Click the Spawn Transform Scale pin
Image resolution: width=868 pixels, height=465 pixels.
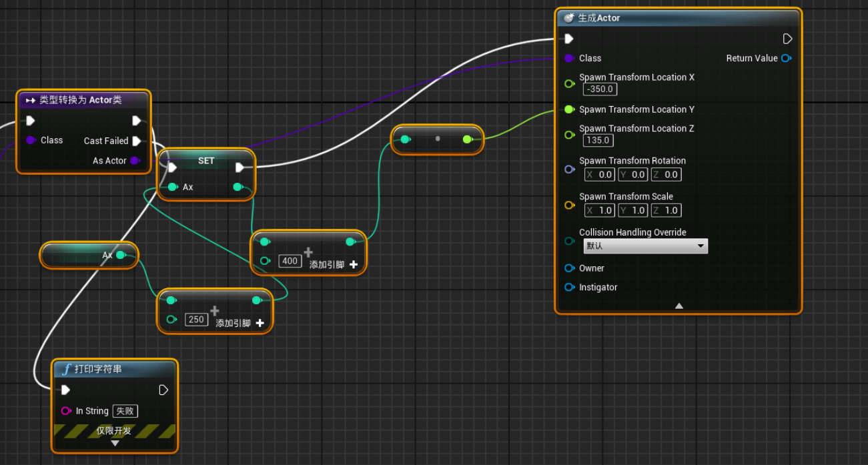pyautogui.click(x=569, y=205)
